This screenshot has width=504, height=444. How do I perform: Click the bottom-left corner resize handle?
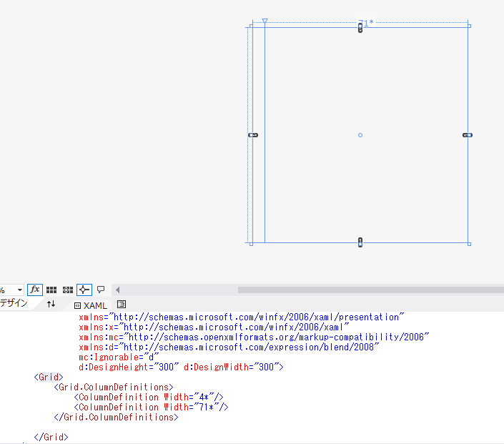(x=252, y=245)
